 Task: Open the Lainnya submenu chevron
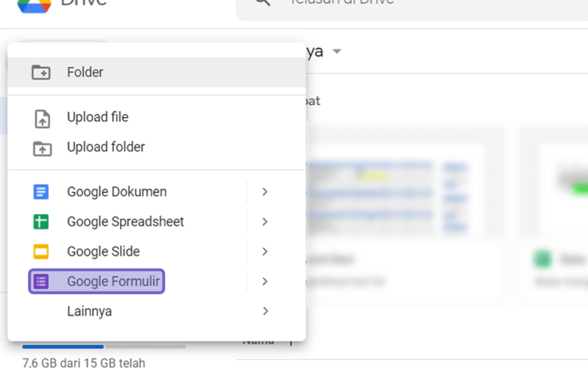pyautogui.click(x=265, y=311)
